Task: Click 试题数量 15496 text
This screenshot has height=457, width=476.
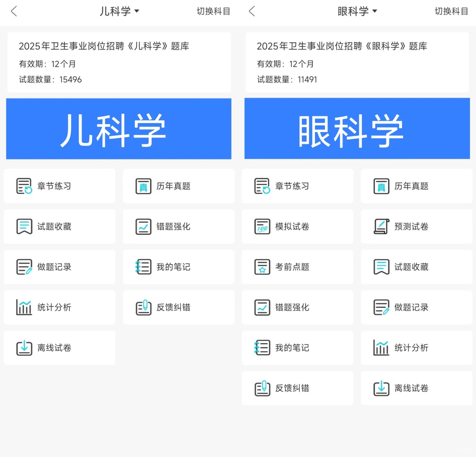Action: [50, 80]
